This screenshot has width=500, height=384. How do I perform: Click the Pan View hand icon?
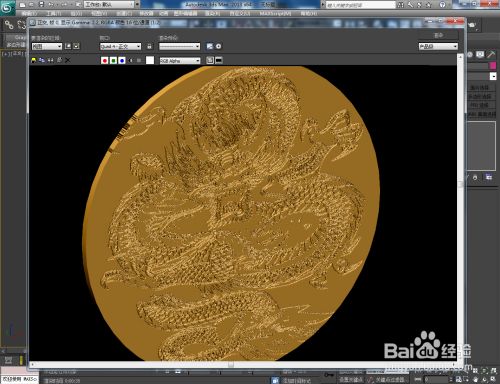pyautogui.click(x=475, y=379)
